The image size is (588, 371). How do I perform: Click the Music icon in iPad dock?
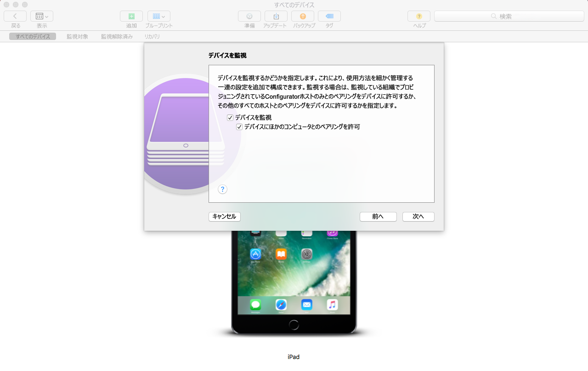coord(333,304)
